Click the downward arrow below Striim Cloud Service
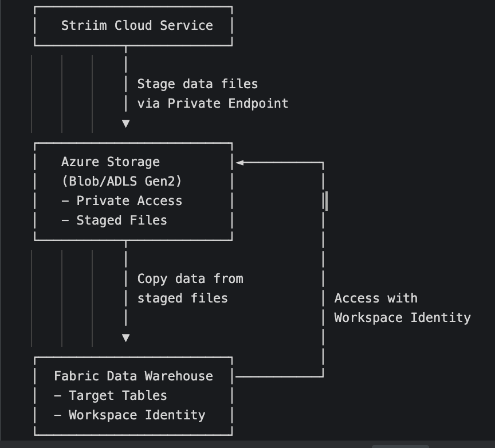Viewport: 495px width, 448px height. [x=125, y=123]
